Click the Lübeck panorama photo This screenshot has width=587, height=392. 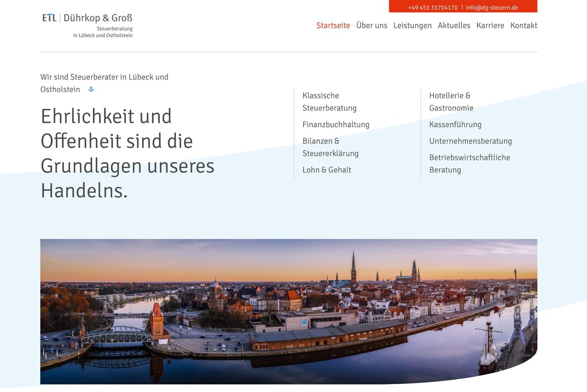coord(289,313)
